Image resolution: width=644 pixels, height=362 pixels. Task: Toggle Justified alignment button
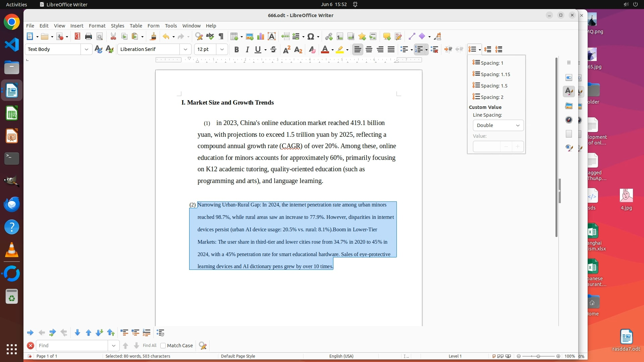[391, 50]
